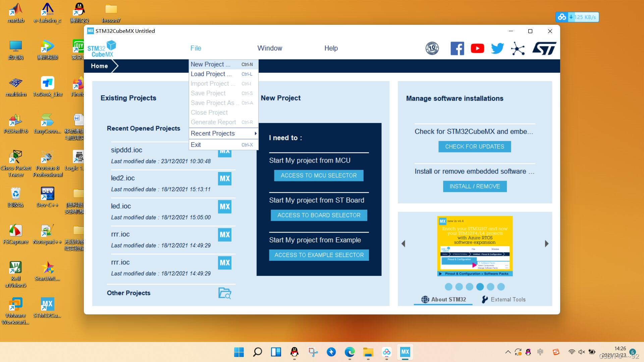Viewport: 644px width, 362px height.
Task: Open the Window menu
Action: [270, 48]
